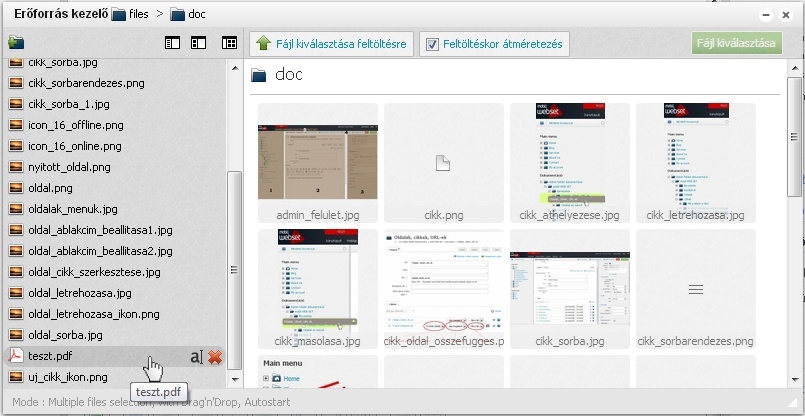Switch to the thumbnail grid view icon
This screenshot has height=416, width=805.
point(230,43)
